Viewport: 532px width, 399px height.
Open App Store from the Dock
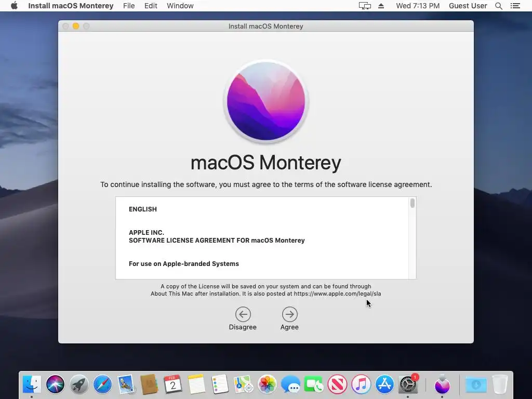(384, 384)
